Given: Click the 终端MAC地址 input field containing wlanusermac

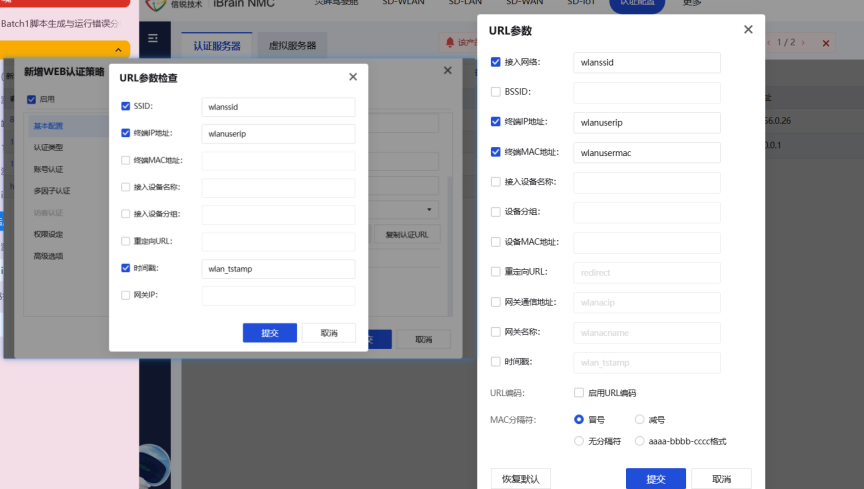Looking at the screenshot, I should [647, 153].
